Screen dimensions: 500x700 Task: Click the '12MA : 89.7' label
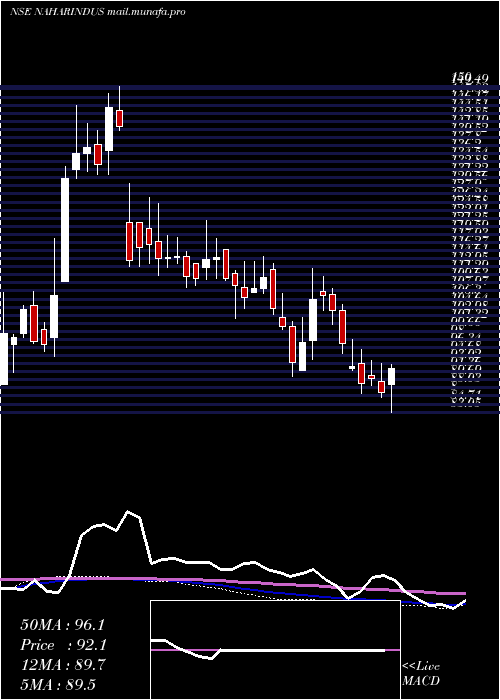click(63, 665)
